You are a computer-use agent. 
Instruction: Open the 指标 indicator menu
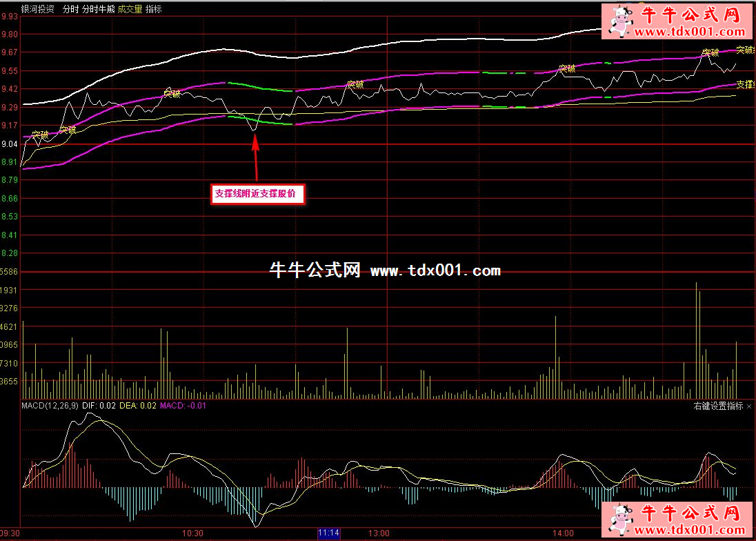point(154,10)
